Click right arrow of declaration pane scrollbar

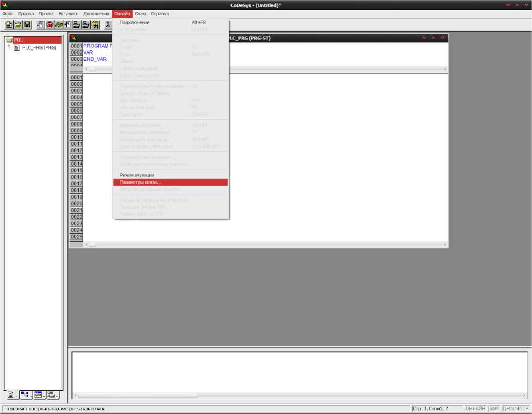[445, 69]
